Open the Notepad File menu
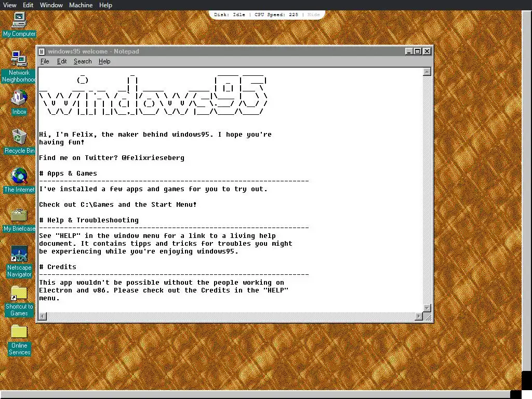The image size is (532, 399). point(45,61)
